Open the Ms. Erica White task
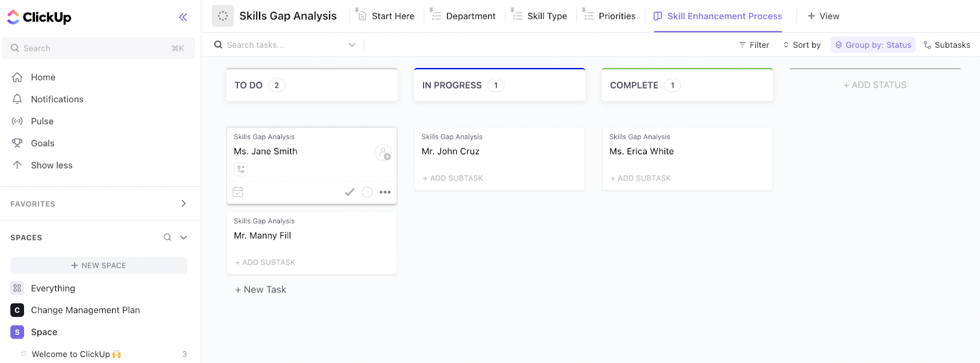The height and width of the screenshot is (363, 980). (642, 151)
